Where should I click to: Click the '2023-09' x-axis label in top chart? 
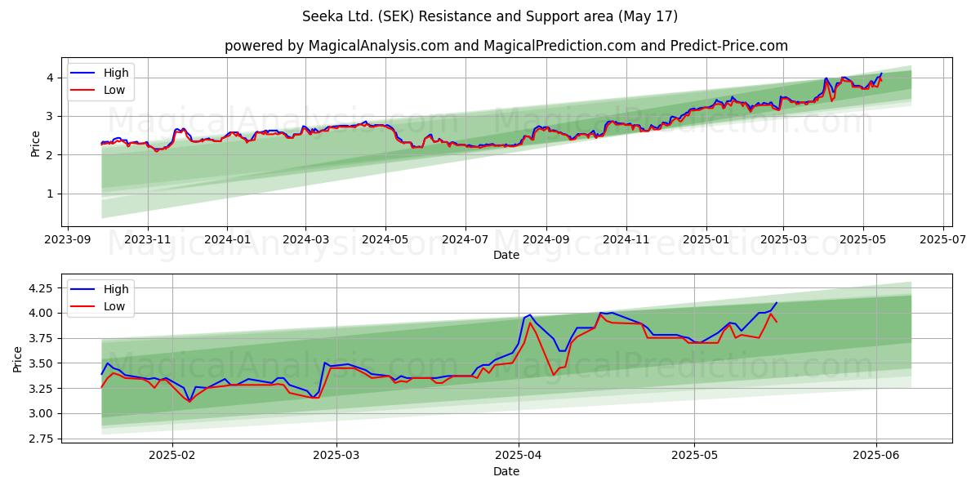coord(68,240)
